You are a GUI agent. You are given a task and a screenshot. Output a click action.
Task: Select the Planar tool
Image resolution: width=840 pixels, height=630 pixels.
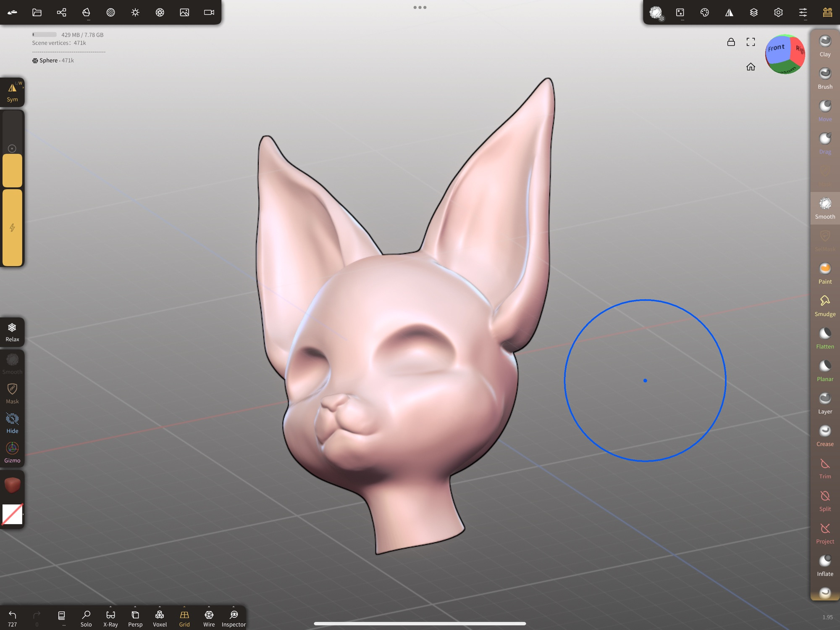825,371
